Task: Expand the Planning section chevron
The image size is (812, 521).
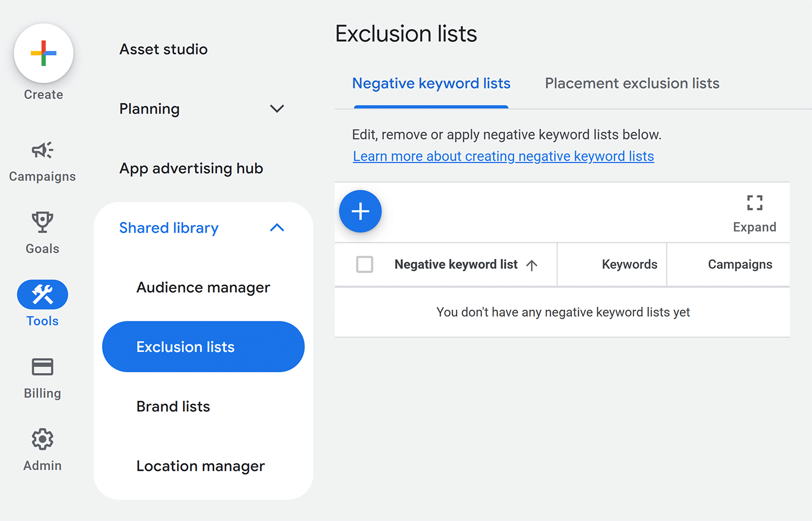Action: [277, 109]
